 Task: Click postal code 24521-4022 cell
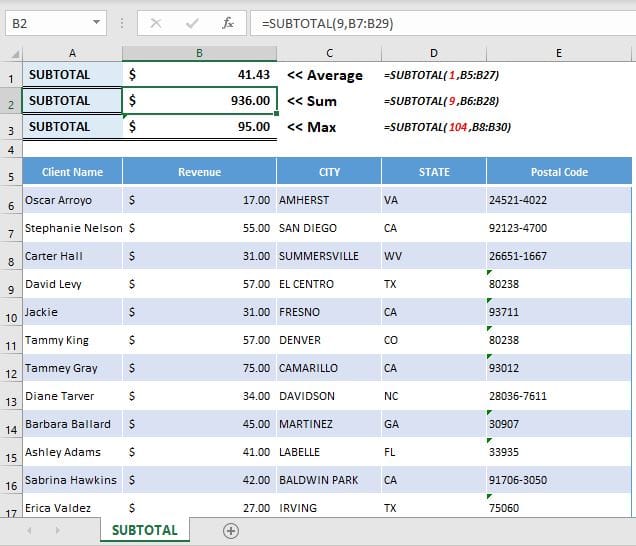(559, 200)
